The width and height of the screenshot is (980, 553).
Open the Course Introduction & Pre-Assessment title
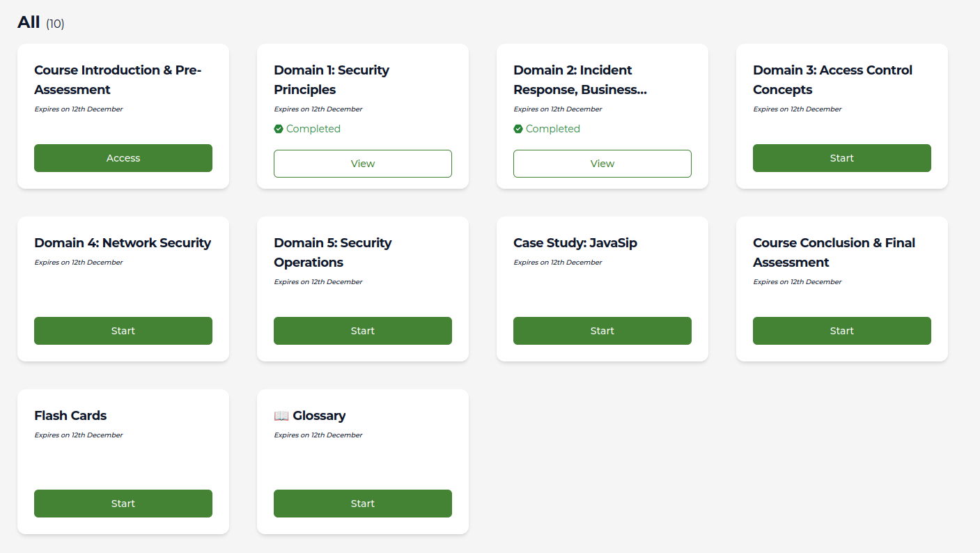[x=118, y=80]
